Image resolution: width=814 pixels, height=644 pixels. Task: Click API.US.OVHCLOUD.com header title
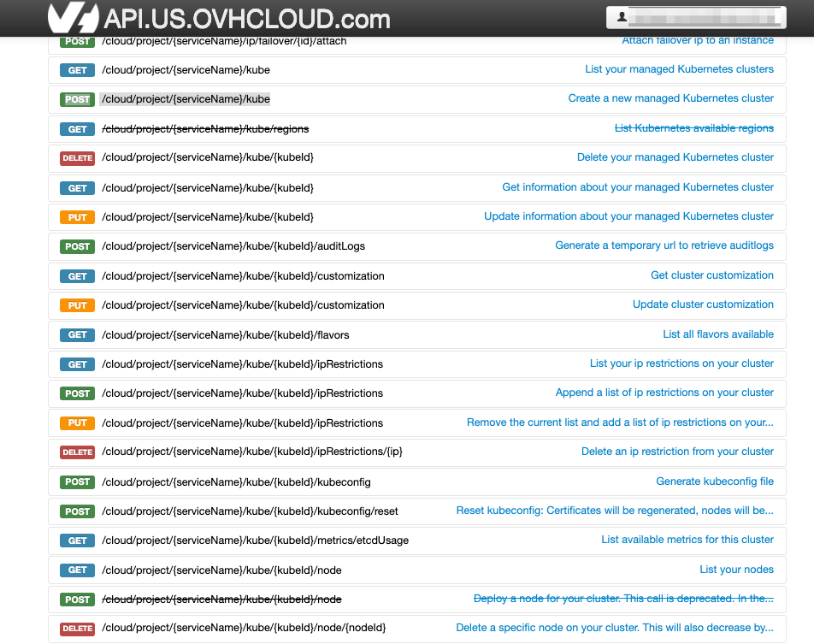click(247, 19)
